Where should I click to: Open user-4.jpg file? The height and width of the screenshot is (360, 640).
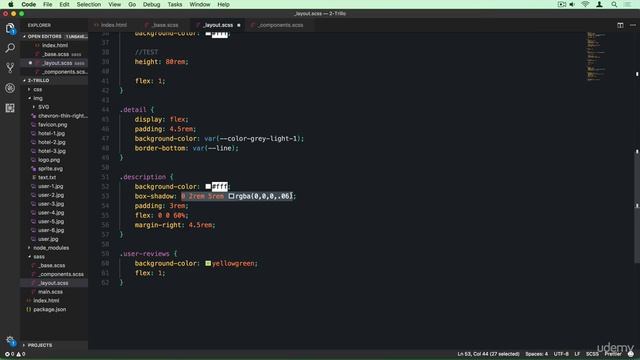(51, 213)
